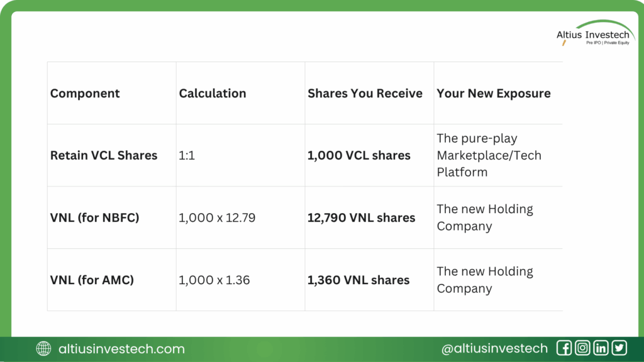Open altiusinvestech.com website link
This screenshot has width=644, height=362.
121,349
